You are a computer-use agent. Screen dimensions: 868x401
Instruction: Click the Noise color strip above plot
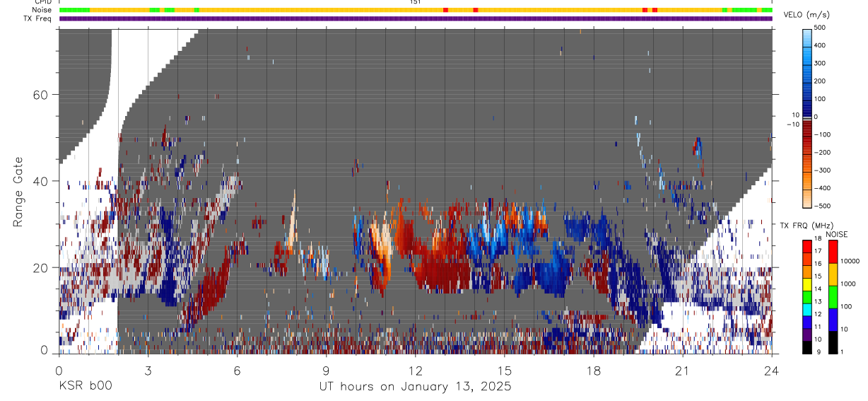416,10
